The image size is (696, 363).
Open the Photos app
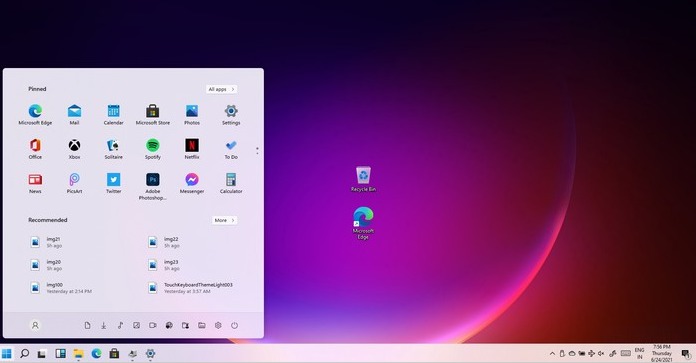192,114
